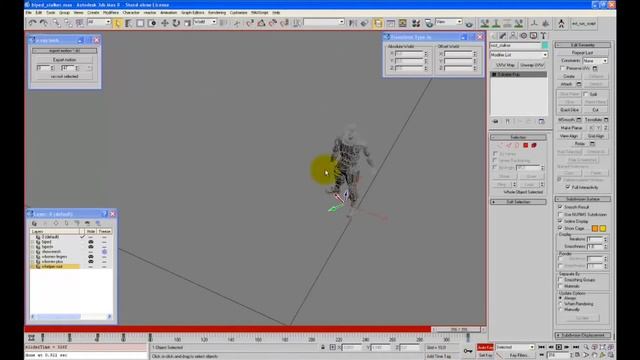The height and width of the screenshot is (360, 640).
Task: Click the Repeat Last button
Action: point(582,53)
